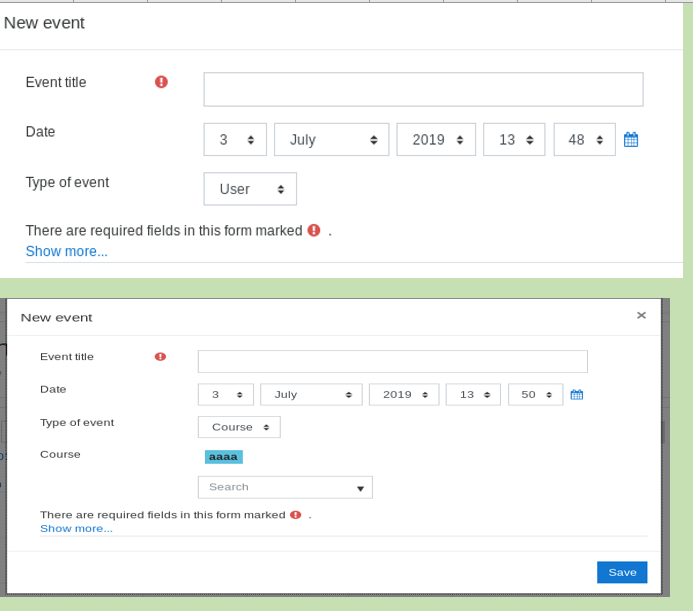693x611 pixels.
Task: Open the July month dropdown in upper form
Action: click(x=331, y=140)
